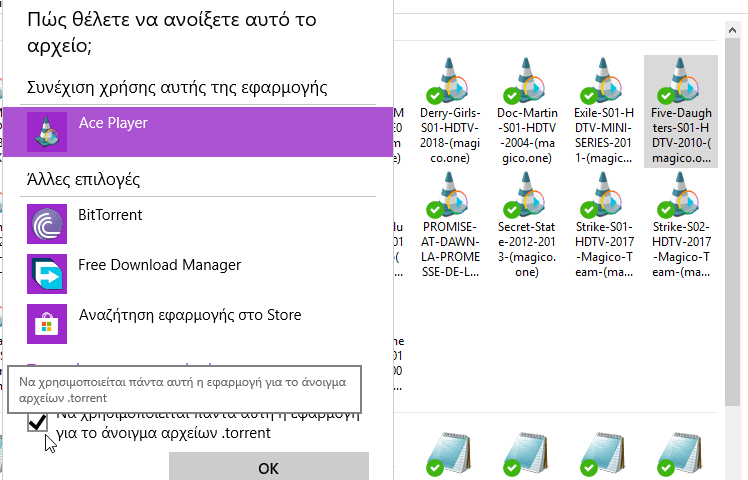Image resolution: width=748 pixels, height=480 pixels.
Task: Click the 'BitTorrent' app label
Action: pos(110,215)
